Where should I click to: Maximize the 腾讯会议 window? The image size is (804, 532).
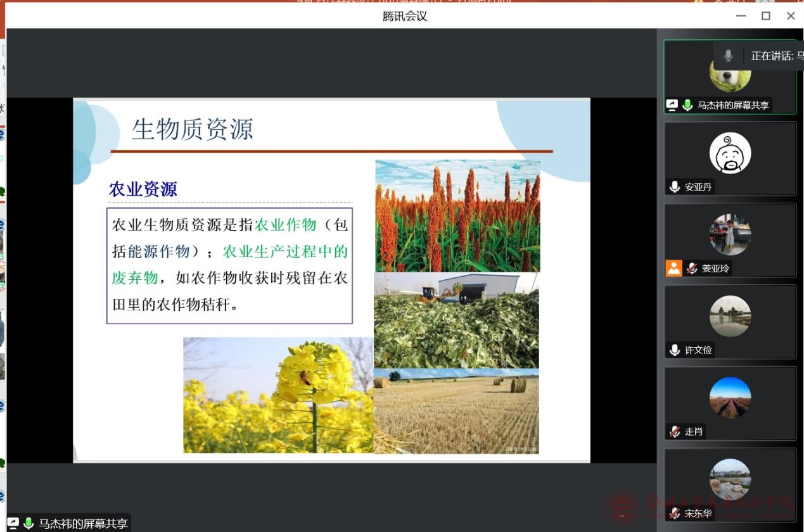(765, 16)
